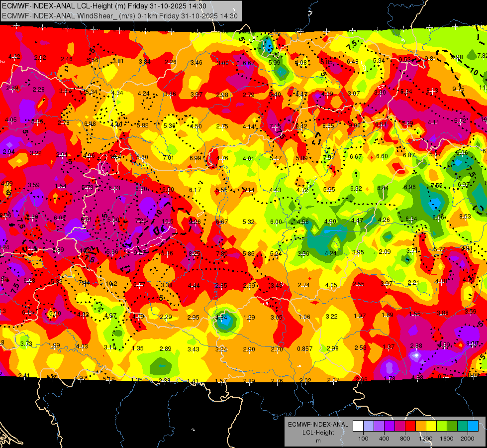The width and height of the screenshot is (487, 448).
Task: Click the magenta swatch in the legend
Action: [400, 426]
